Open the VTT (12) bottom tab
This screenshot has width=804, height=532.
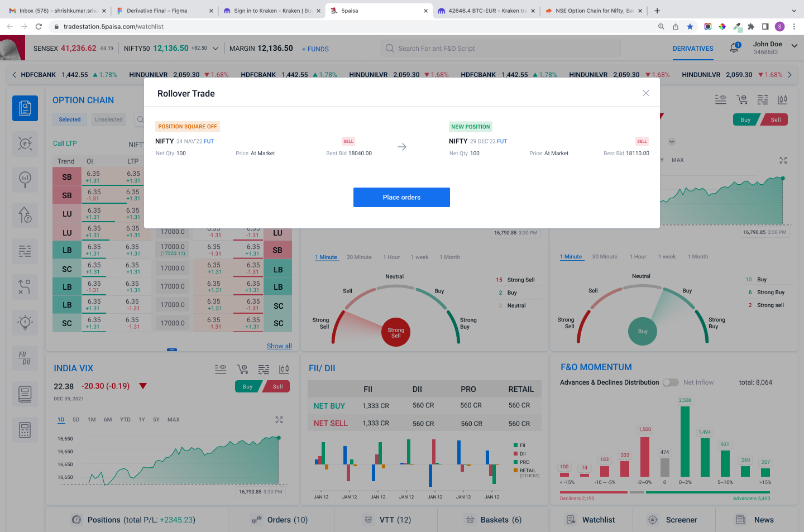[x=386, y=520]
